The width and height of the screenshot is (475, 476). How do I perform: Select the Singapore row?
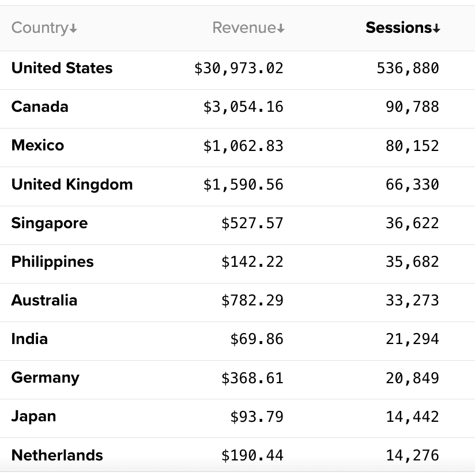click(50, 223)
